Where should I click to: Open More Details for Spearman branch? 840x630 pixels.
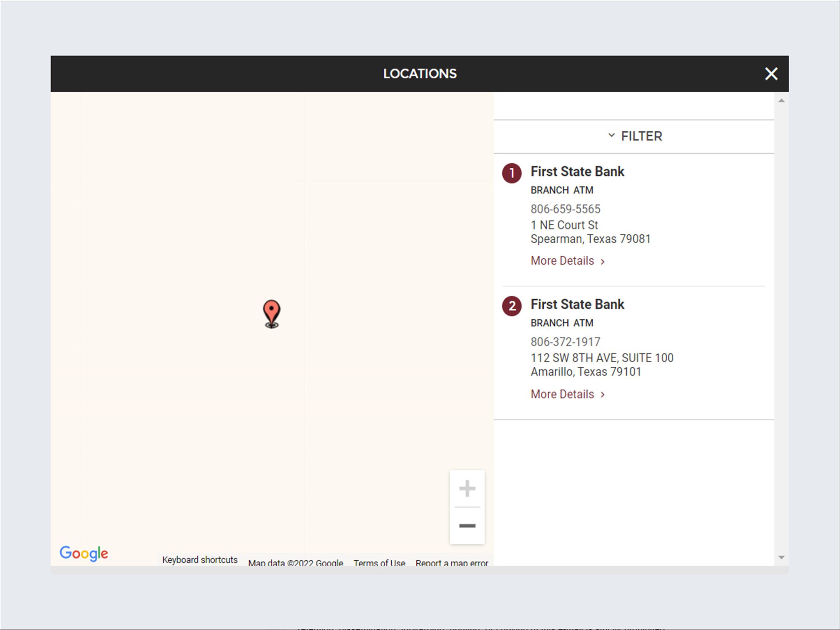coord(567,261)
